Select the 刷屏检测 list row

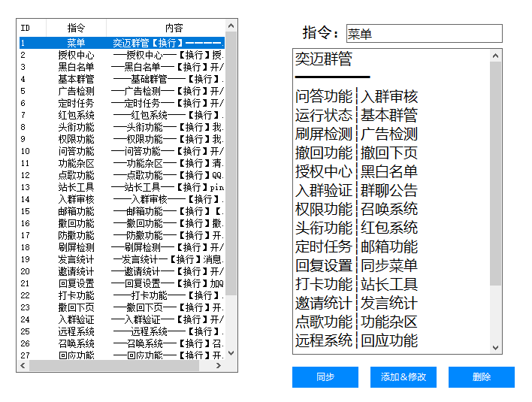point(76,247)
